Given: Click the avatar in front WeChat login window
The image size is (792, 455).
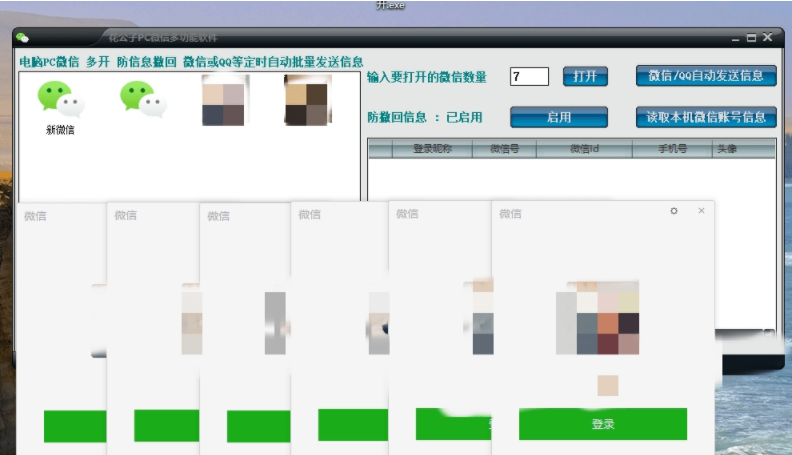Looking at the screenshot, I should [x=598, y=318].
